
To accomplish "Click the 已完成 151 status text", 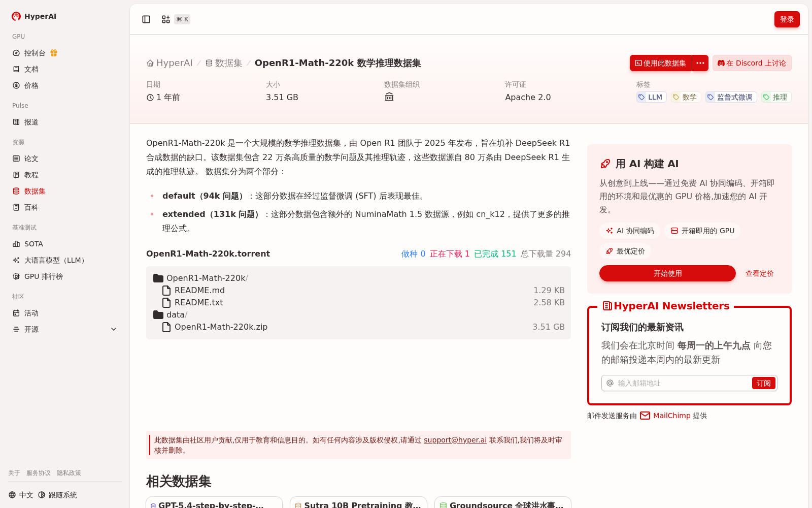I will point(495,253).
